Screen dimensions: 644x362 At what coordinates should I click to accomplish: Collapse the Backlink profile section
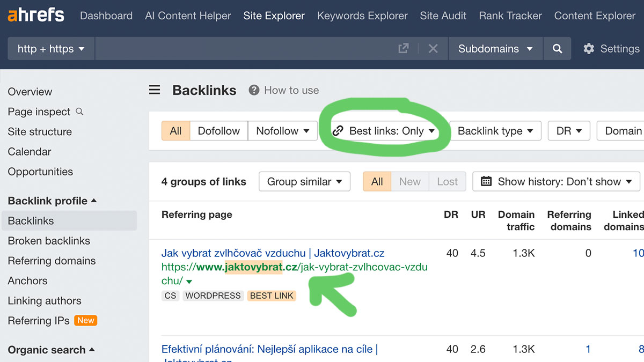coord(52,201)
